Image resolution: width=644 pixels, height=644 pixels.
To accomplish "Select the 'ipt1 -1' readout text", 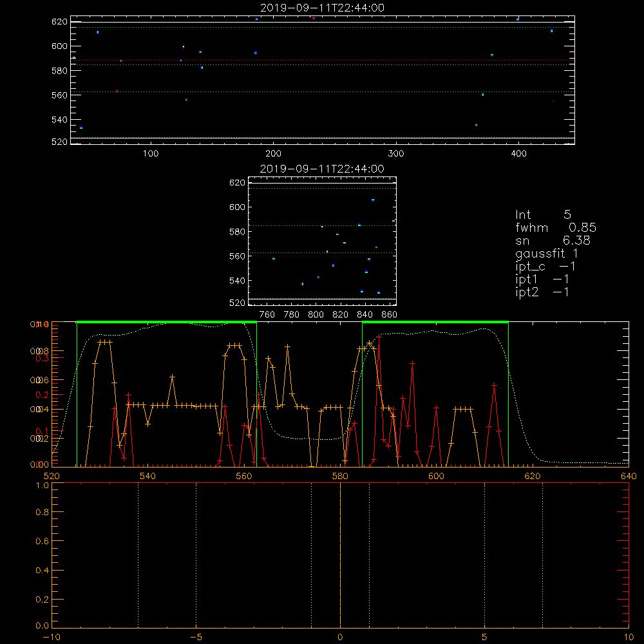I will [x=542, y=279].
